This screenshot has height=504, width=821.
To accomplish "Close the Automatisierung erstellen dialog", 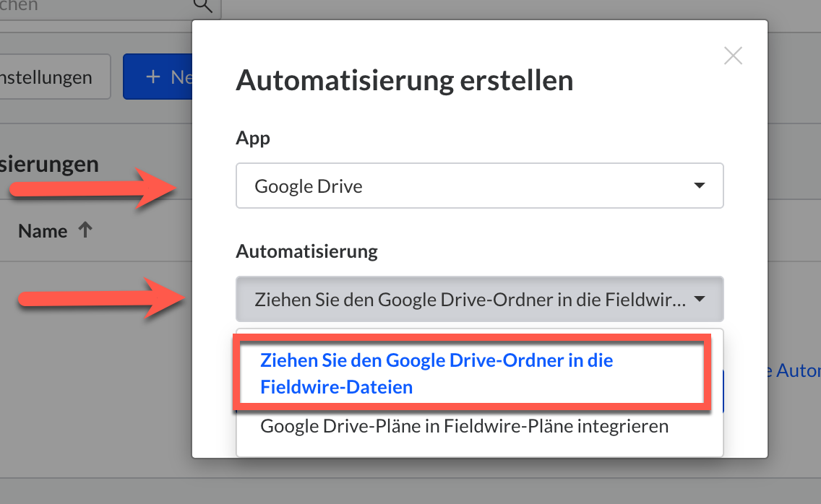I will point(733,56).
